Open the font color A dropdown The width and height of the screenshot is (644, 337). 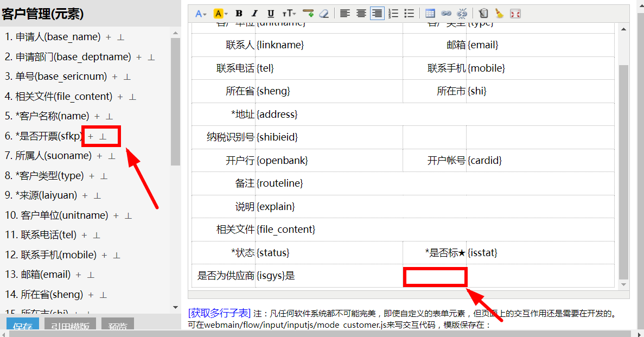click(200, 14)
